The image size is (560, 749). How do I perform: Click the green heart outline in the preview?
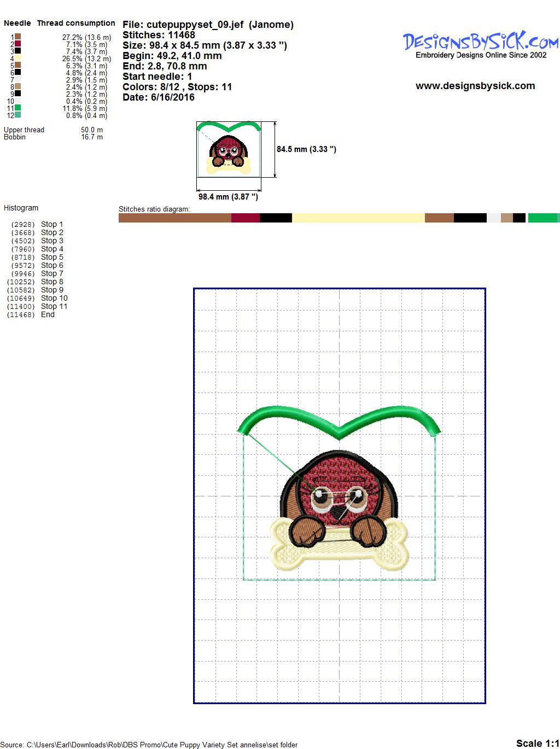point(339,420)
